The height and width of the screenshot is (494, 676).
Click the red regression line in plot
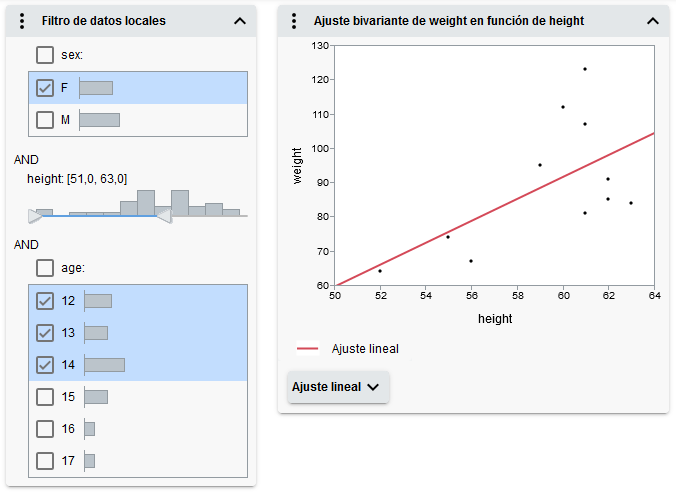[495, 209]
